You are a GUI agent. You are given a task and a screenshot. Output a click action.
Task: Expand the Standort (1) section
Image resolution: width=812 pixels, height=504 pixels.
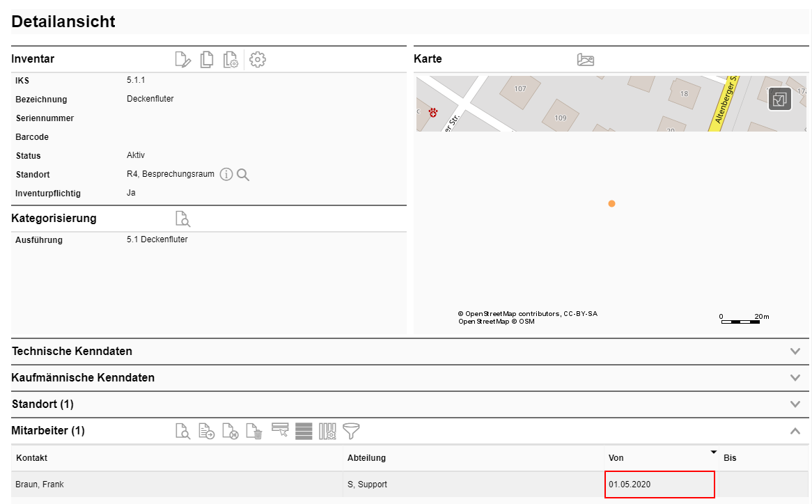click(x=795, y=404)
